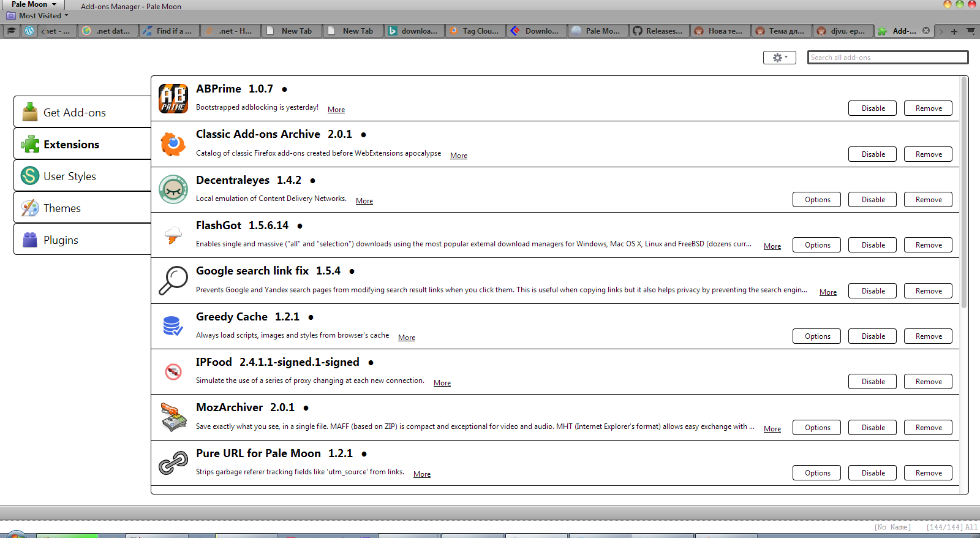Screen dimensions: 980x538
Task: Switch to the '.net dat...' tab
Action: 108,31
